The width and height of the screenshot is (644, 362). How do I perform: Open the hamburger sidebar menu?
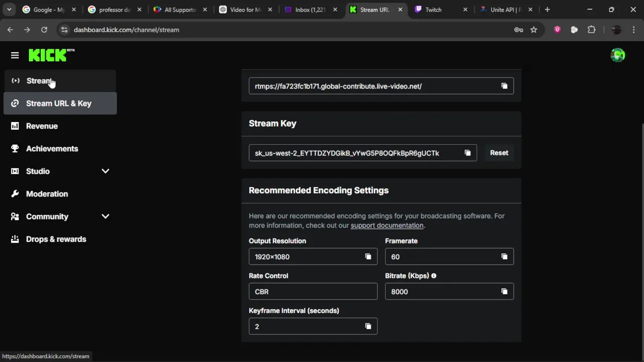[x=15, y=55]
